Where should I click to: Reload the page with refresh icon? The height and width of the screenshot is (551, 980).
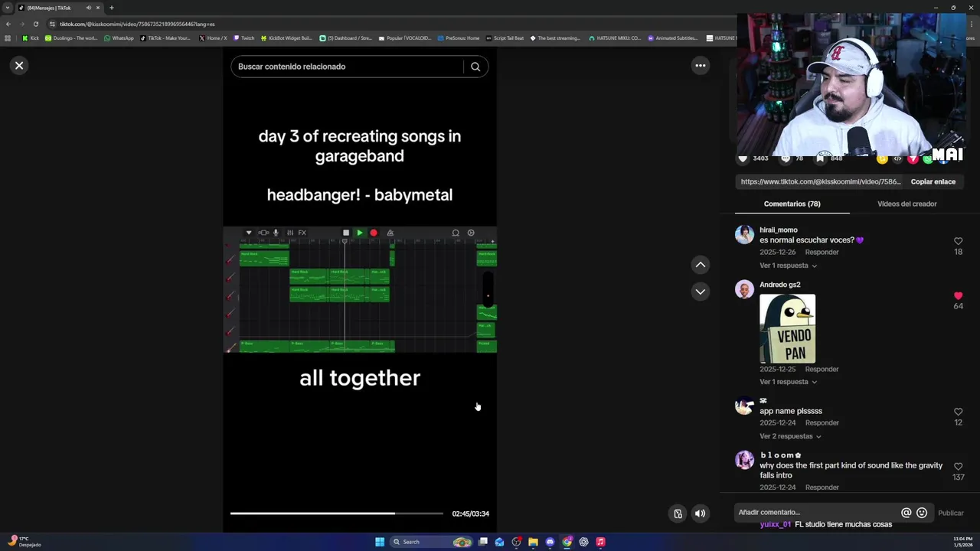pyautogui.click(x=36, y=24)
